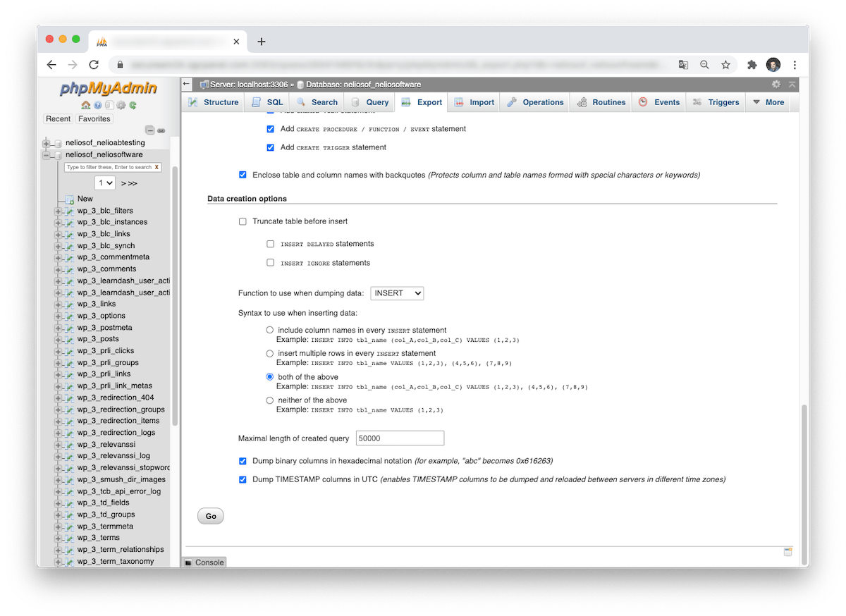Enable INSERT IGNORE statements
Image resolution: width=846 pixels, height=616 pixels.
(271, 263)
